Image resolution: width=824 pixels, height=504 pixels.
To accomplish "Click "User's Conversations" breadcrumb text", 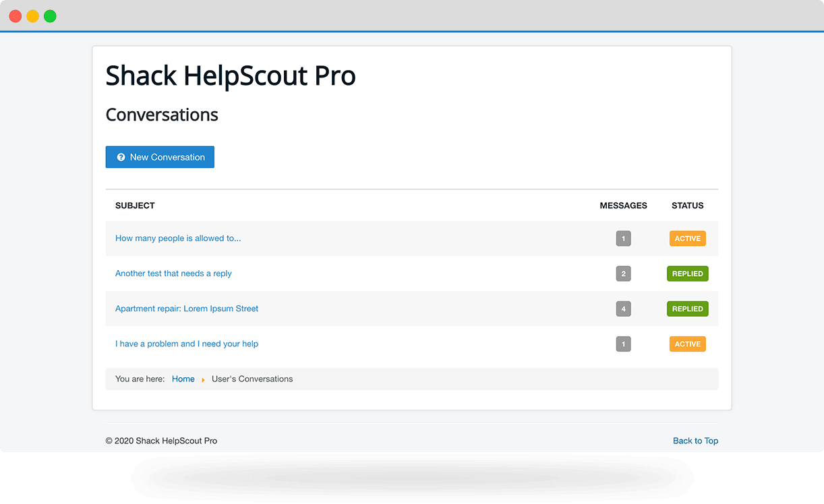I will pos(252,379).
